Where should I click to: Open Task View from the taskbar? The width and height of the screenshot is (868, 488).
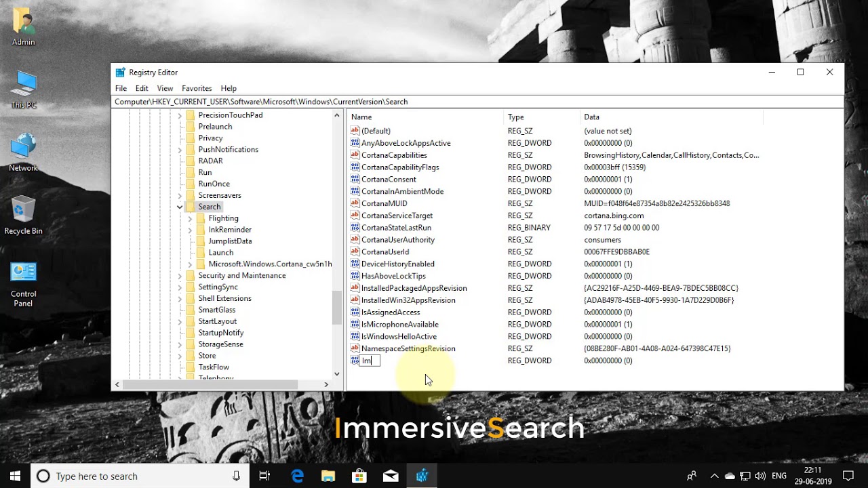264,476
